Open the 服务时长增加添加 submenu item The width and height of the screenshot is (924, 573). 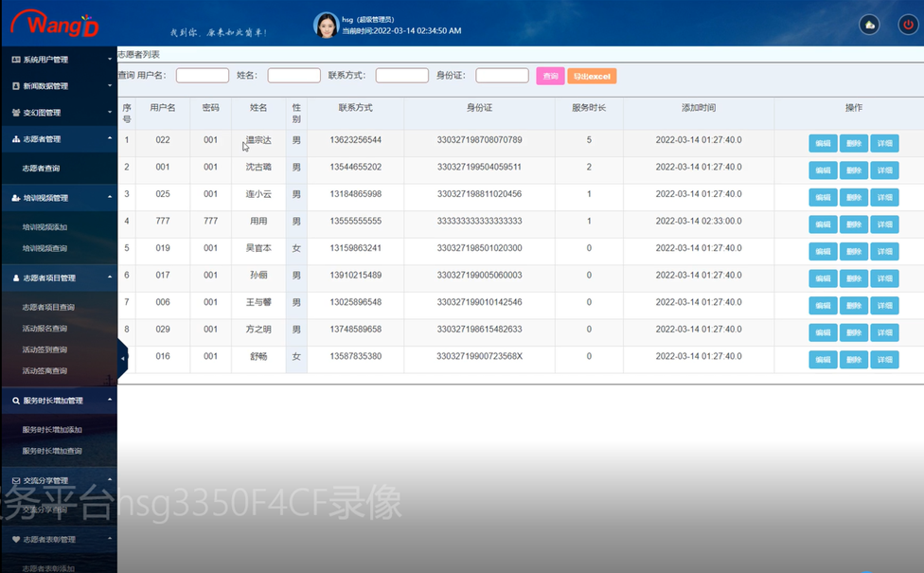click(52, 430)
